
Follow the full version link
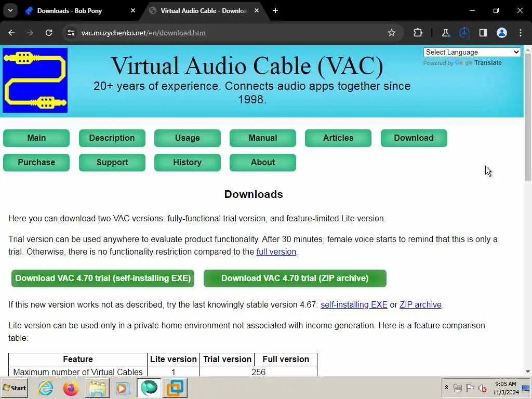pyautogui.click(x=276, y=252)
